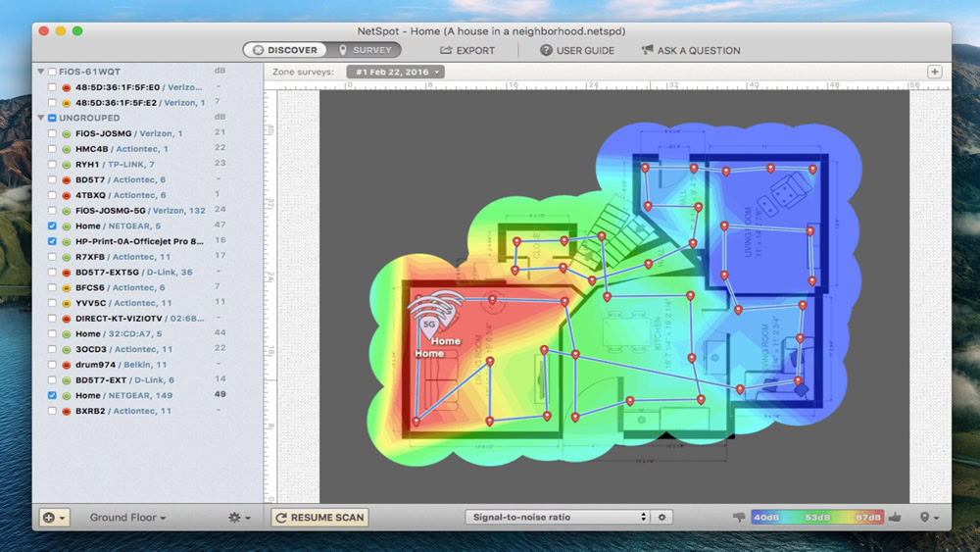The width and height of the screenshot is (980, 552).
Task: Switch to the Discover tab
Action: [x=285, y=50]
